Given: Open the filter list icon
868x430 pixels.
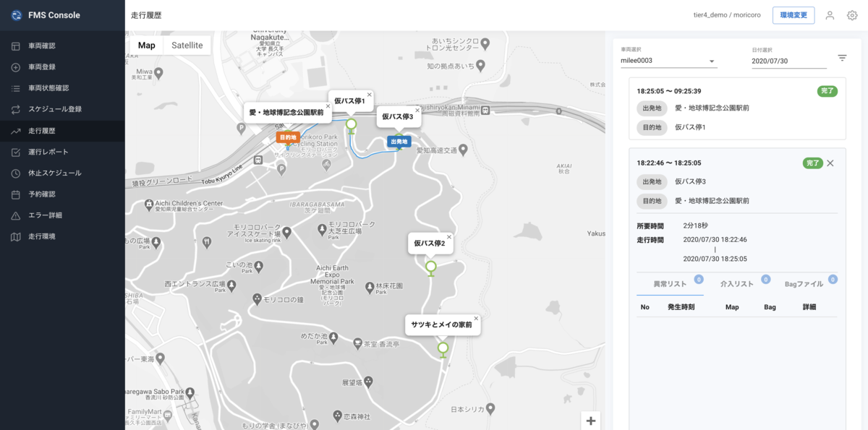Looking at the screenshot, I should coord(842,58).
